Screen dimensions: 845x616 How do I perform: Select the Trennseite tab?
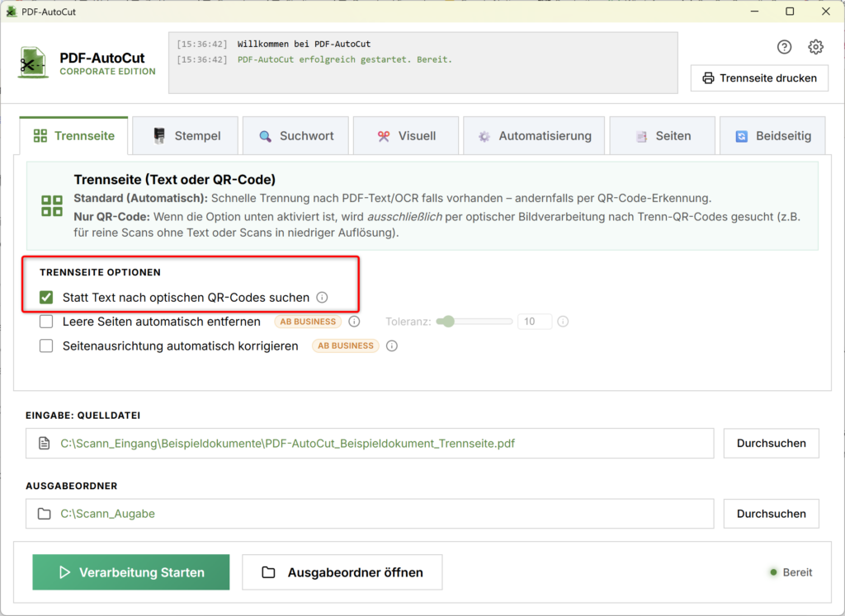click(x=73, y=136)
